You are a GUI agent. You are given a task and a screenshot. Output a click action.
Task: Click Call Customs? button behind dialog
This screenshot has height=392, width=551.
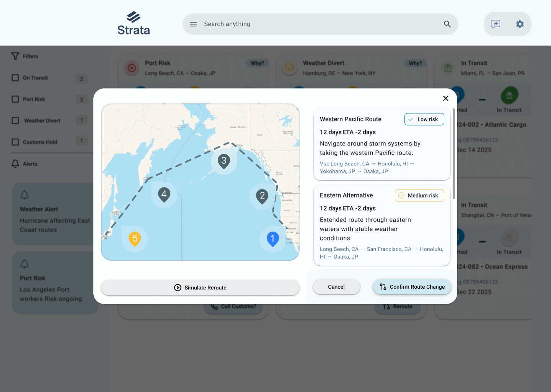point(233,307)
